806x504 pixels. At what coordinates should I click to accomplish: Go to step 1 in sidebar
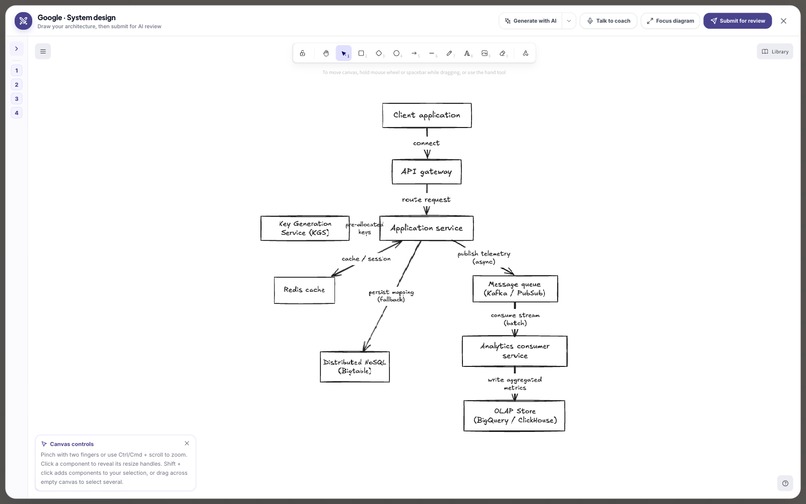click(16, 70)
